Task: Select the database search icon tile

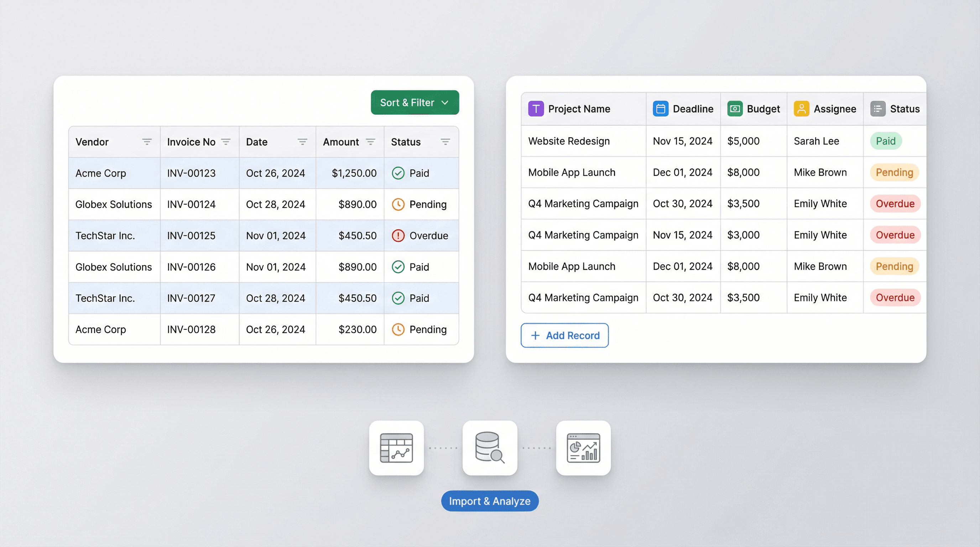Action: pyautogui.click(x=490, y=448)
